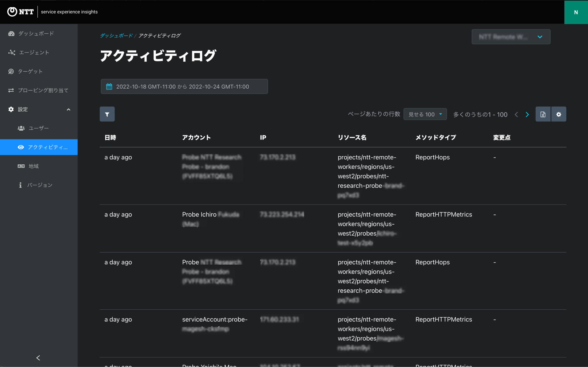
Task: Click アカウント column header
Action: tap(196, 138)
